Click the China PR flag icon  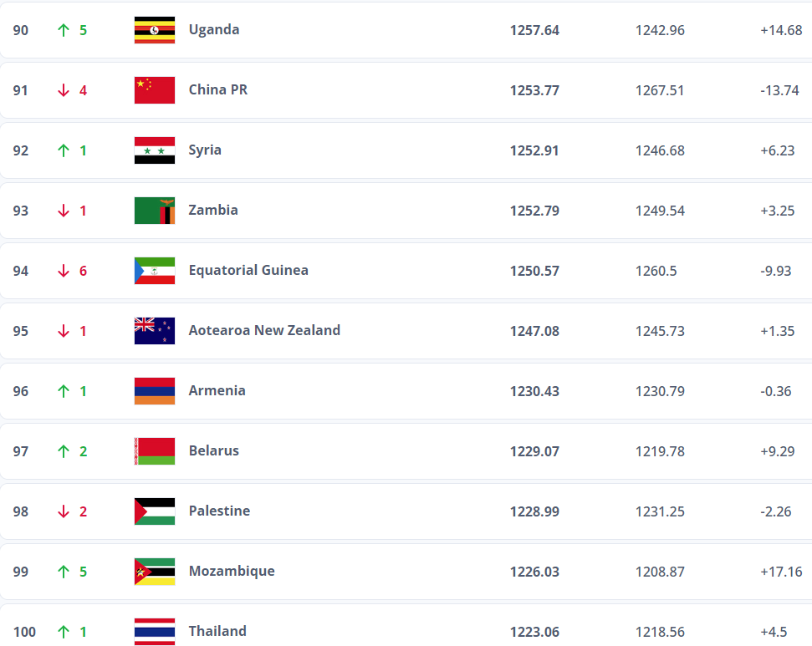tap(155, 90)
